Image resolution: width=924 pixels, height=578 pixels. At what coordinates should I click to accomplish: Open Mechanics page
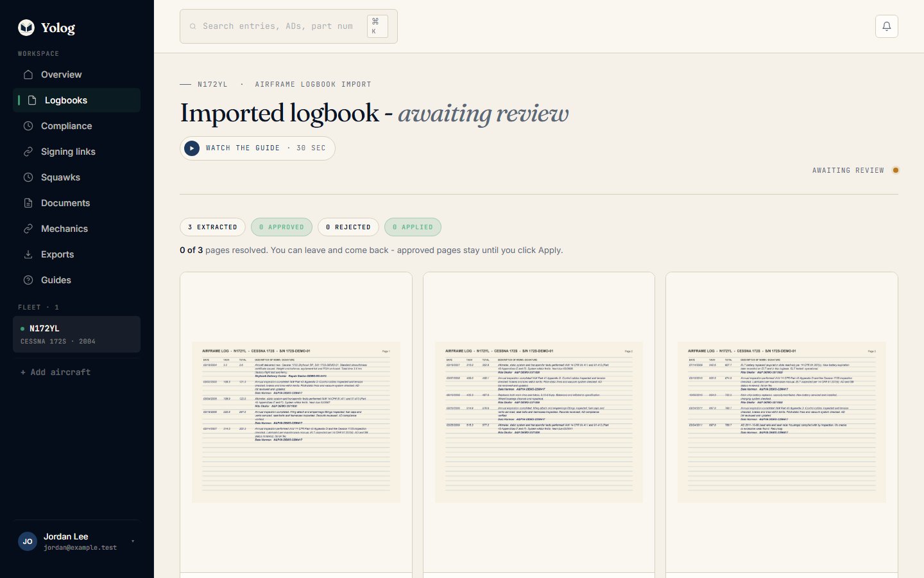point(76,229)
